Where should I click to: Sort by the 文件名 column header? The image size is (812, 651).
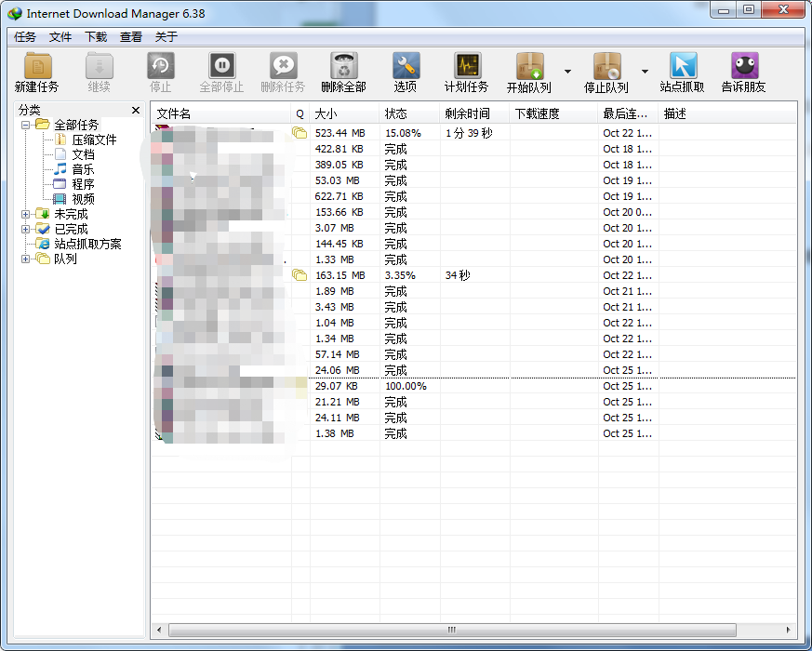tap(221, 113)
